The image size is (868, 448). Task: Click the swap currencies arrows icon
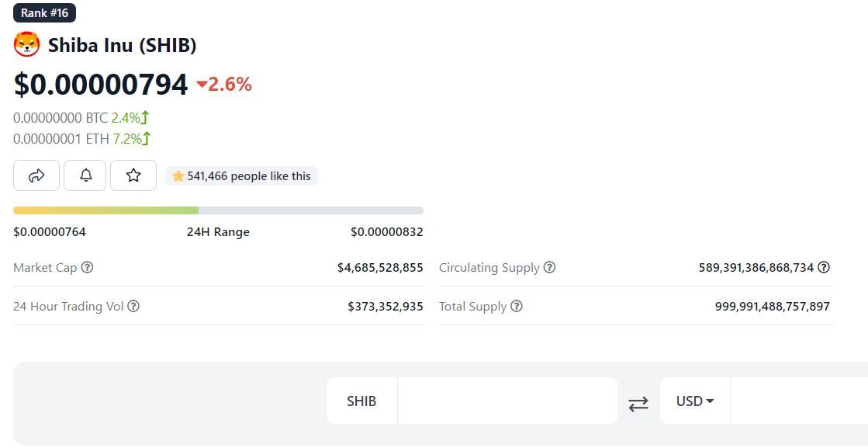[638, 403]
